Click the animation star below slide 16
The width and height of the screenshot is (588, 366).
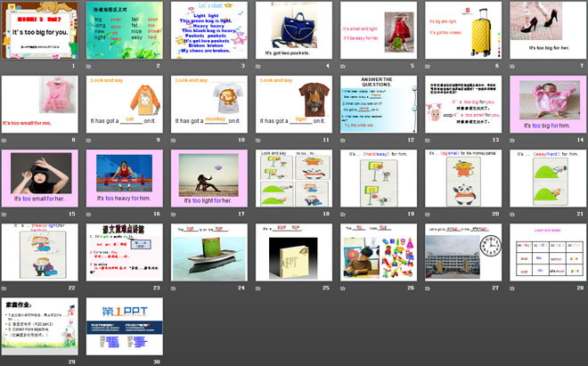point(90,214)
